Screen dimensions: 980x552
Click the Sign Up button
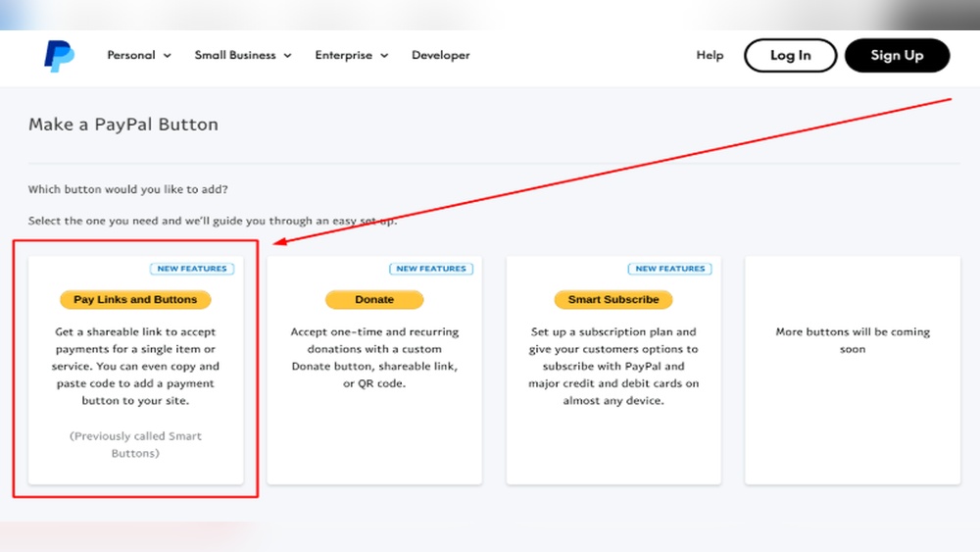click(897, 55)
